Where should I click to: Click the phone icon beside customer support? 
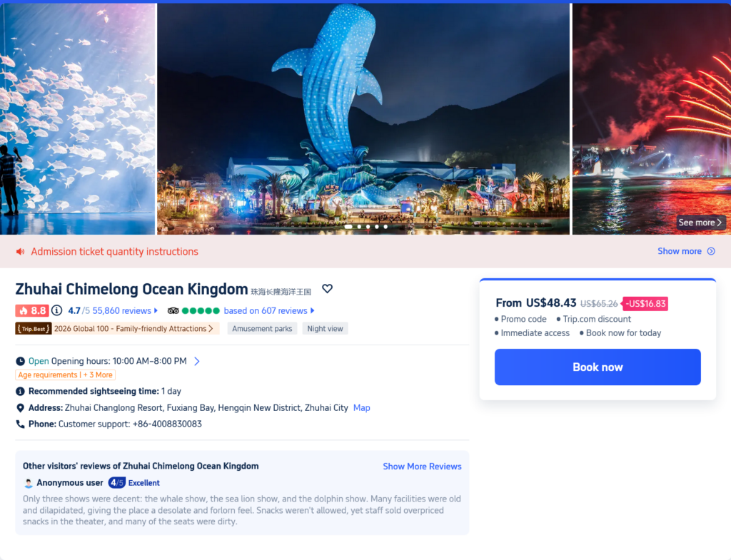point(21,424)
